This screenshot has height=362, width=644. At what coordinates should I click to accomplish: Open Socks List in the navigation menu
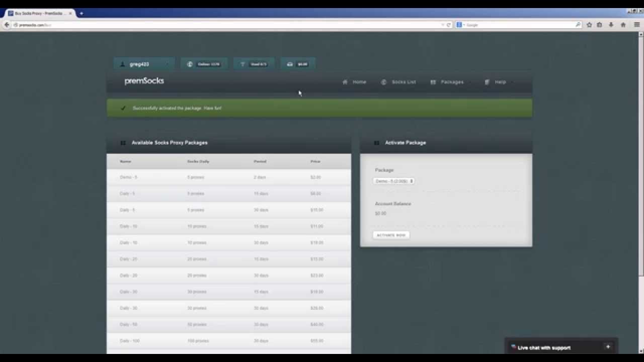click(x=404, y=82)
